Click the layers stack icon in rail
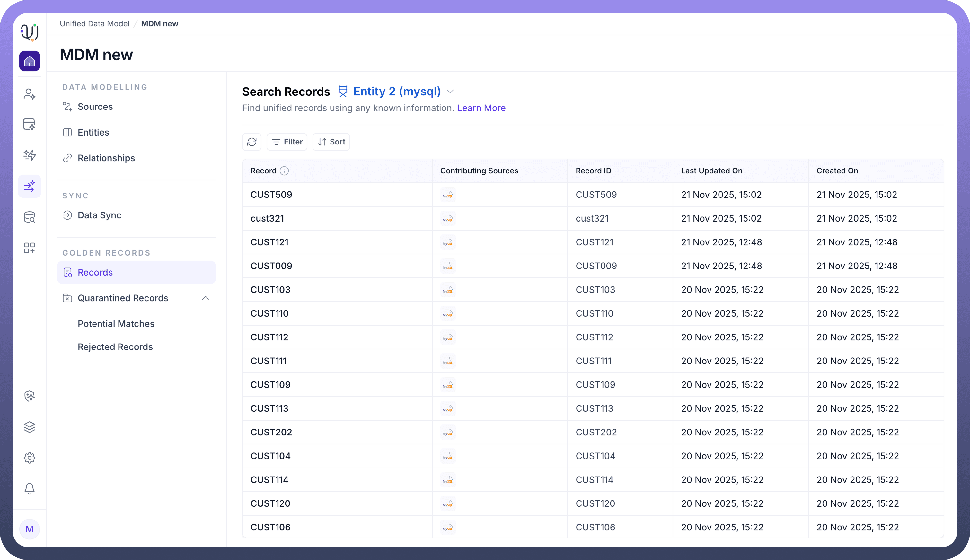This screenshot has width=970, height=560. [x=29, y=427]
